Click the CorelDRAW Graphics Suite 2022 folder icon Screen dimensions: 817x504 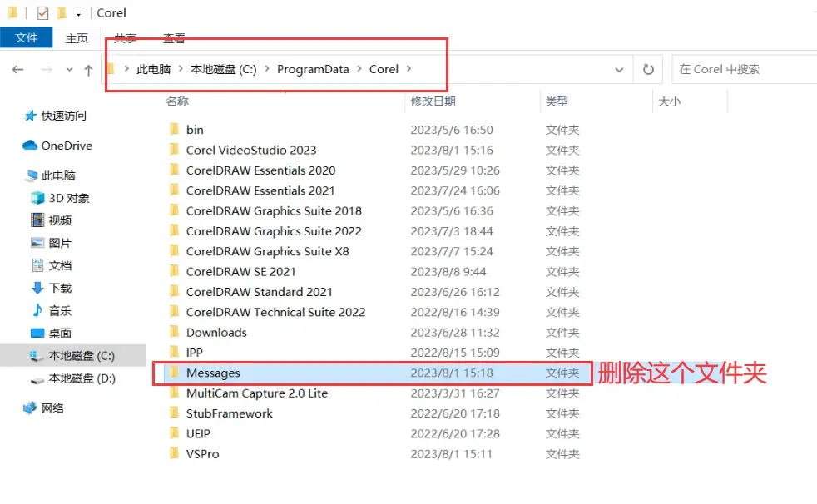tap(174, 230)
